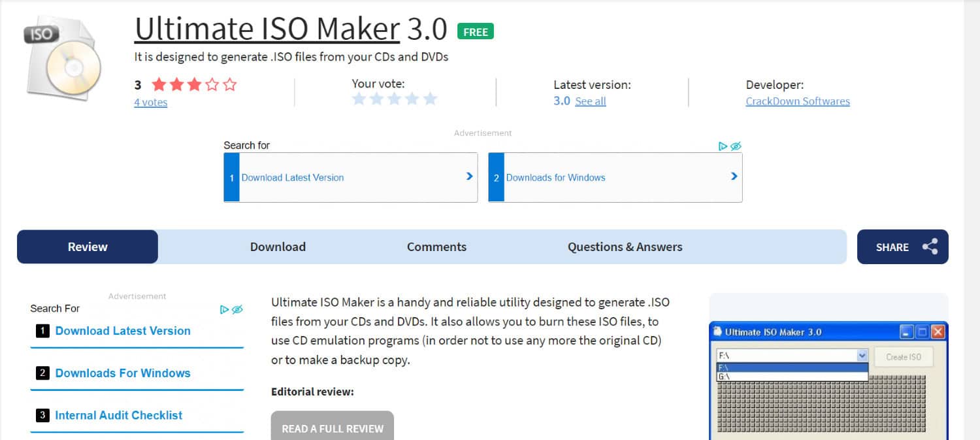Click the arrow beside Download Latest Version ad

(469, 177)
